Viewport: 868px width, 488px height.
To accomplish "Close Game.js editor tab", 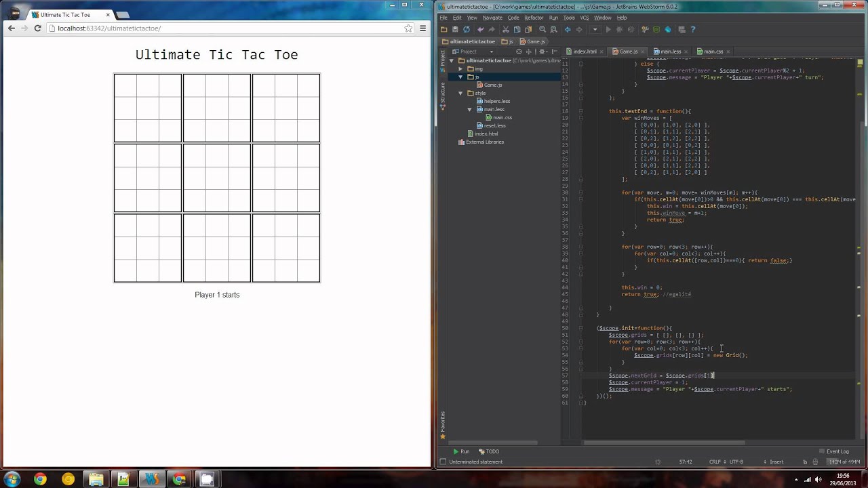I will tap(643, 52).
